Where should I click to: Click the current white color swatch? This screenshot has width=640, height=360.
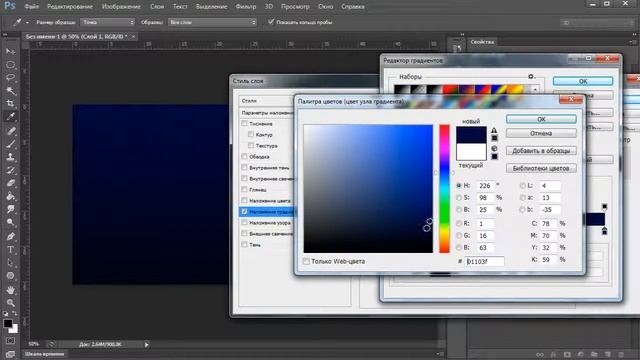coord(471,152)
